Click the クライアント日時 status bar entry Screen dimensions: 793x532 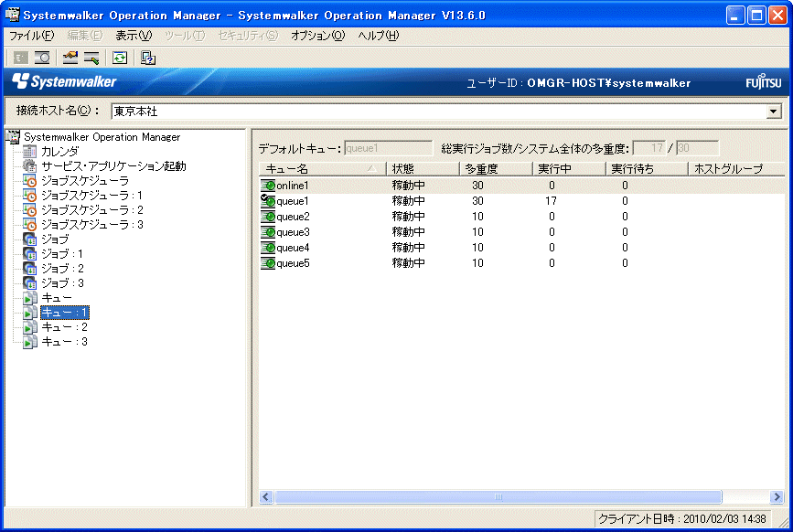click(x=682, y=519)
